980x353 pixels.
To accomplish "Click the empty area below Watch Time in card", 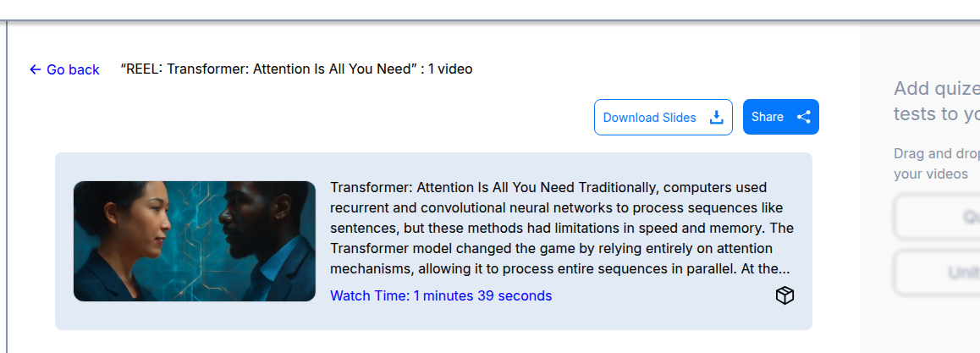I will 550,317.
